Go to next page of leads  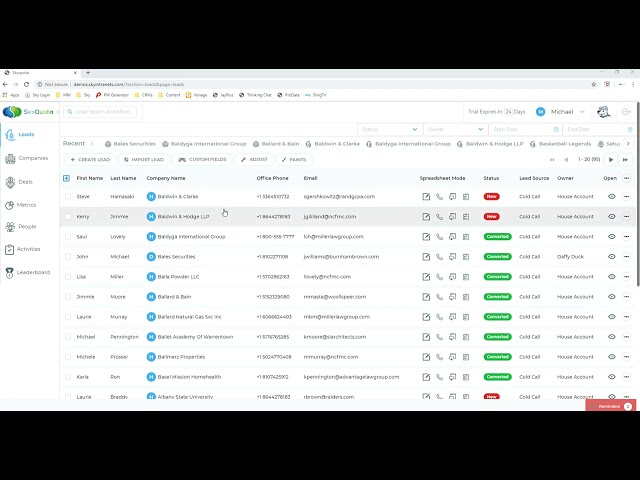[611, 160]
